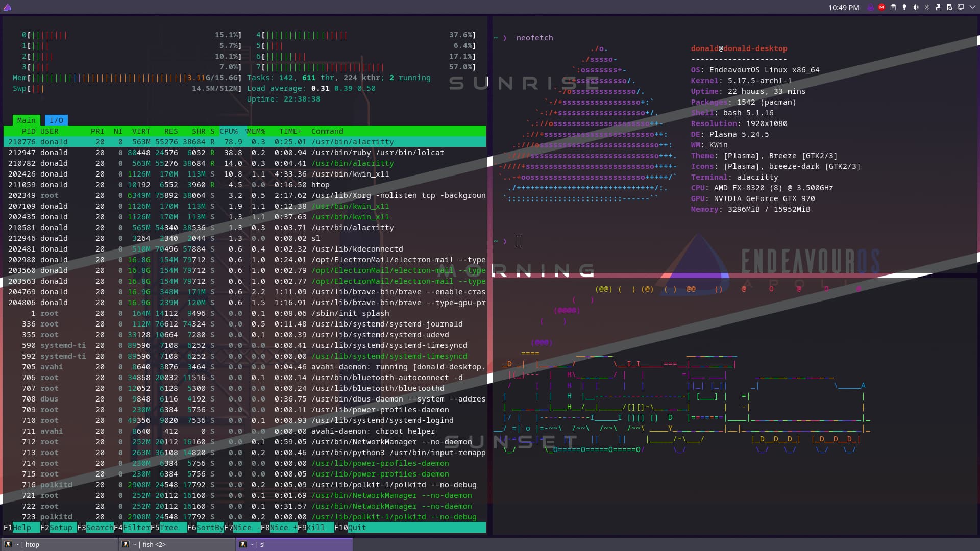Click the MEGA sync tray icon
The width and height of the screenshot is (980, 551).
[x=881, y=7]
